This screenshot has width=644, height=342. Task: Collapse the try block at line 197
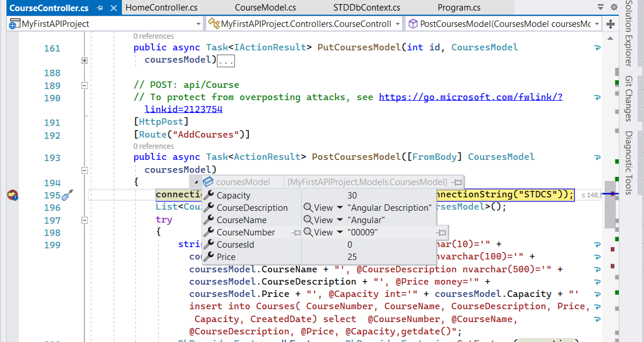click(x=84, y=220)
